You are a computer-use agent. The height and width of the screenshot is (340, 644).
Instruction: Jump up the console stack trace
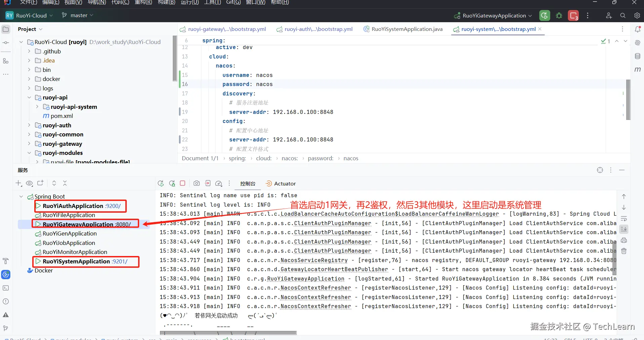point(624,197)
